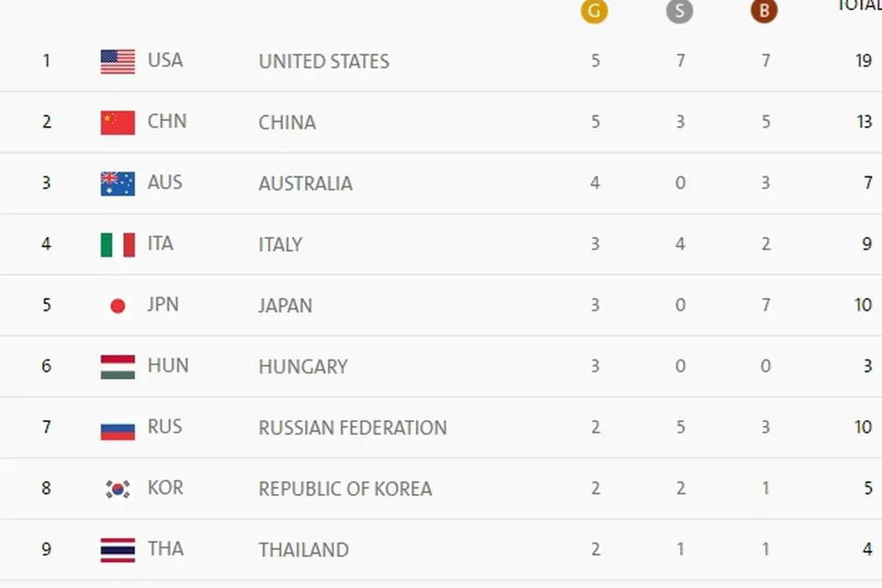Open the UNITED STATES country link
The image size is (882, 588).
tap(323, 61)
